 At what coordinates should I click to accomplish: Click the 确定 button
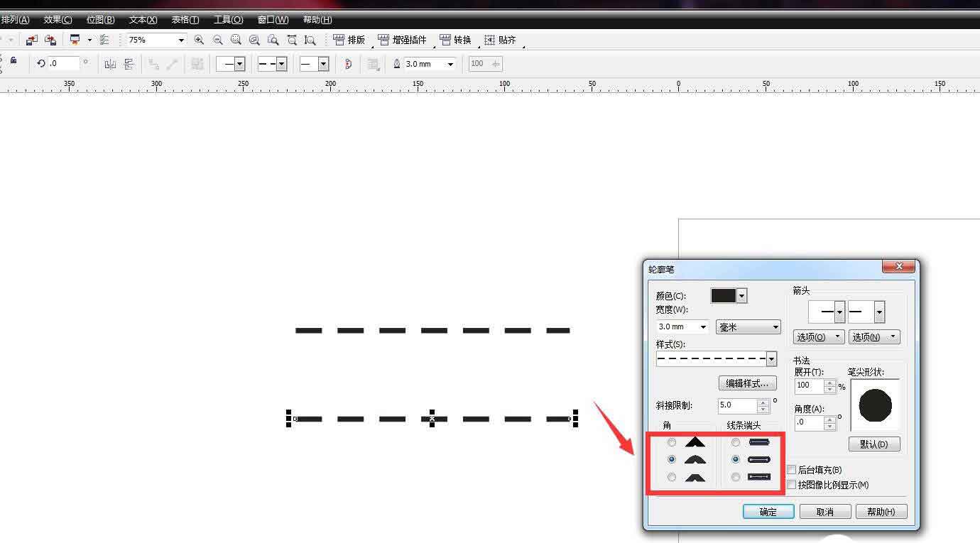pos(768,512)
